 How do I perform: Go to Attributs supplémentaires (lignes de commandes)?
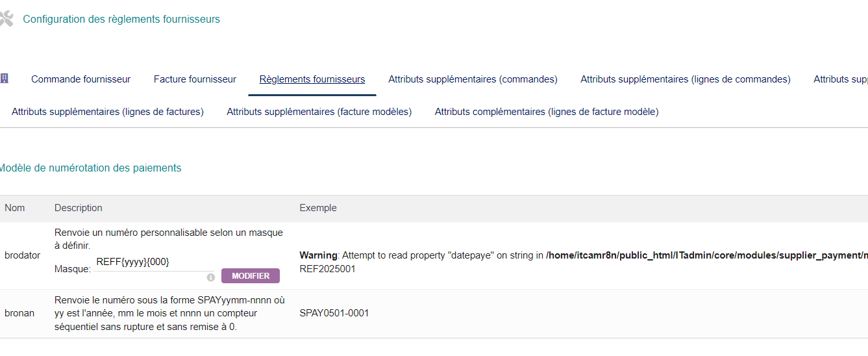(685, 79)
